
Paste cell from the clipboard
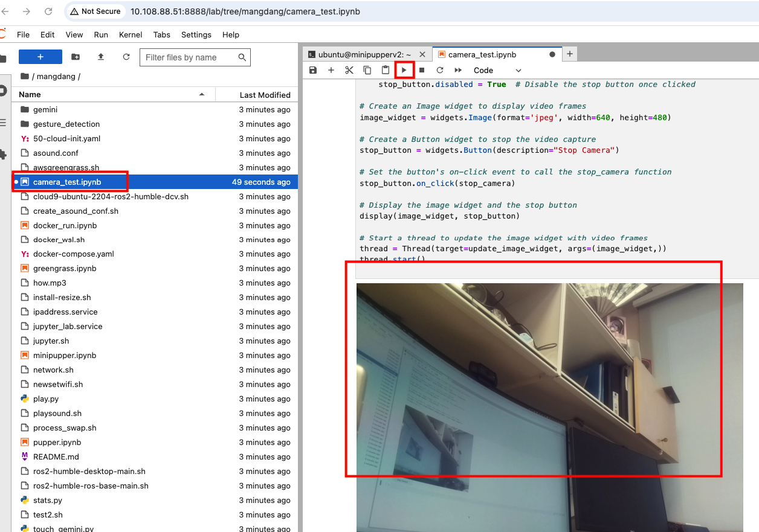[386, 70]
